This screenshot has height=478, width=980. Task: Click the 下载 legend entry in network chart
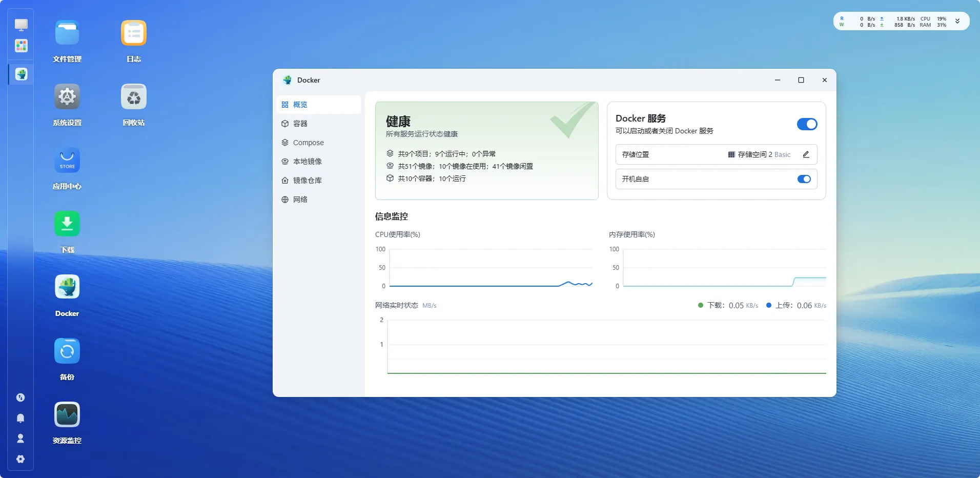(728, 305)
